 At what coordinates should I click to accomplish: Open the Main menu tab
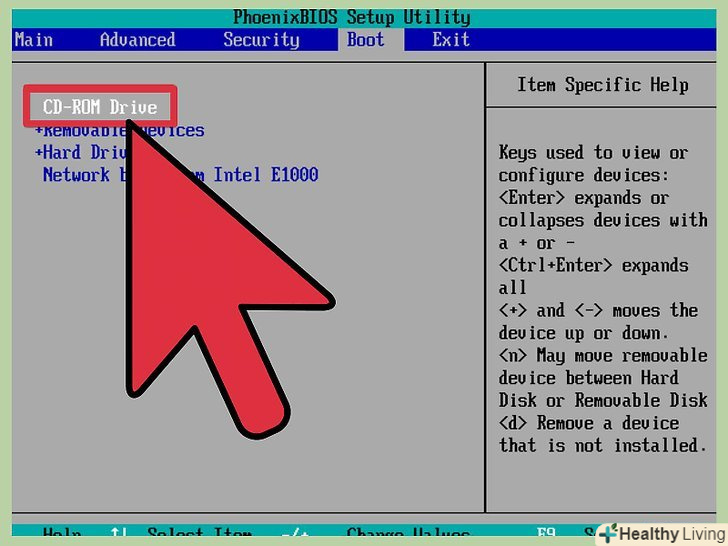pyautogui.click(x=33, y=40)
